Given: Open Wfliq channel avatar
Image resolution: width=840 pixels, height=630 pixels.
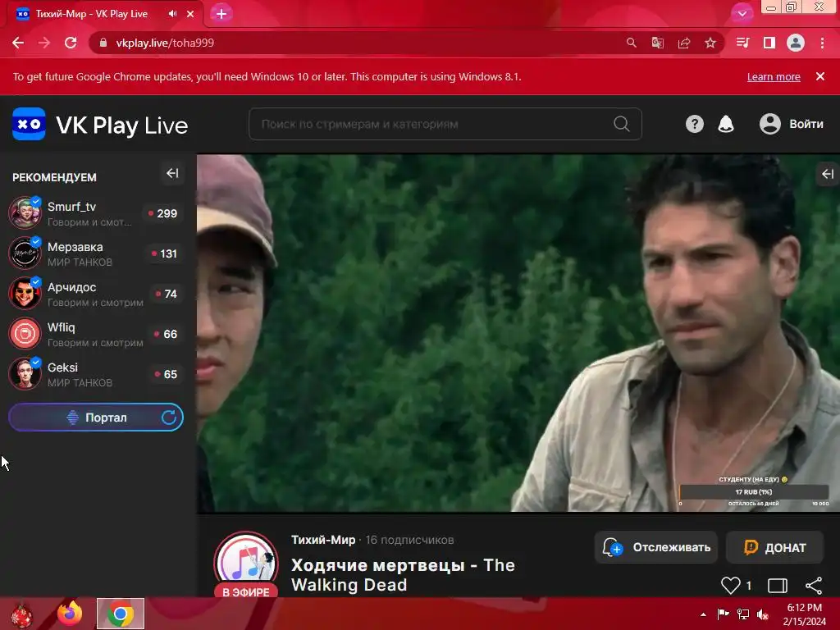Looking at the screenshot, I should click(25, 333).
